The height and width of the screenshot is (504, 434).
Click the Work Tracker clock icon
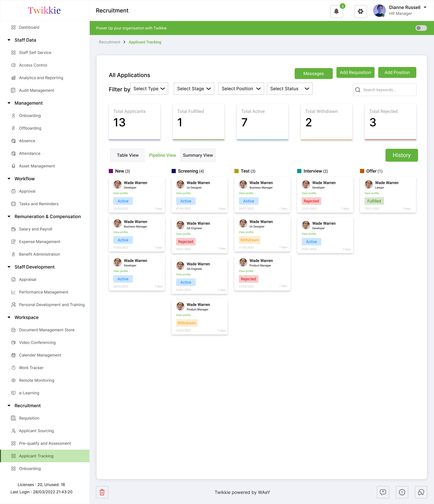(x=14, y=368)
